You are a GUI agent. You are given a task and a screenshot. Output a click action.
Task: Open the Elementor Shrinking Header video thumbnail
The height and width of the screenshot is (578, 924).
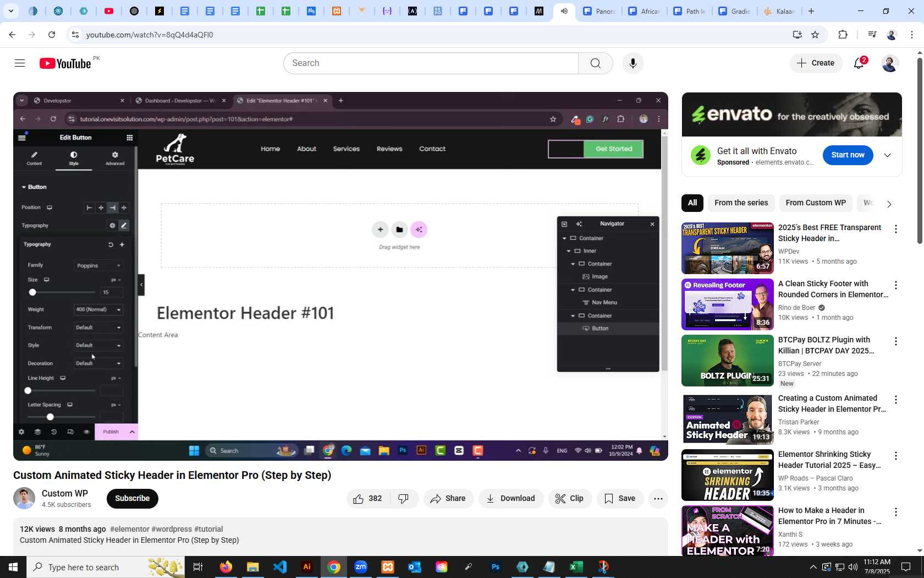pyautogui.click(x=728, y=475)
